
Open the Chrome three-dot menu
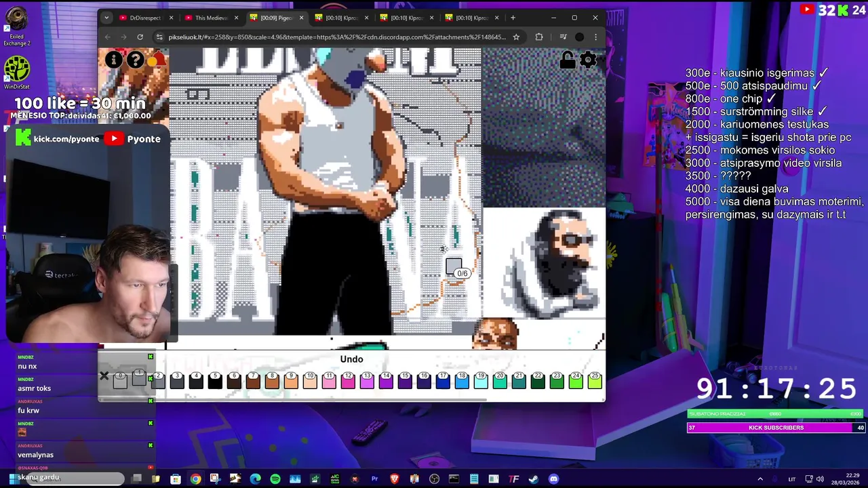[x=595, y=37]
